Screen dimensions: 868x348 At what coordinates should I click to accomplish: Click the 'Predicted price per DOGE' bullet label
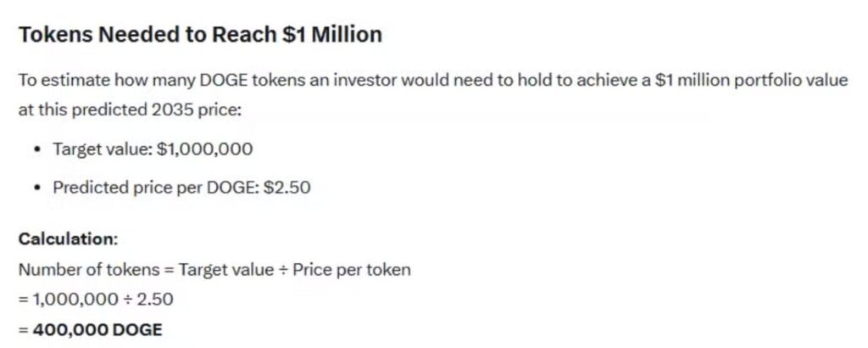tap(148, 188)
